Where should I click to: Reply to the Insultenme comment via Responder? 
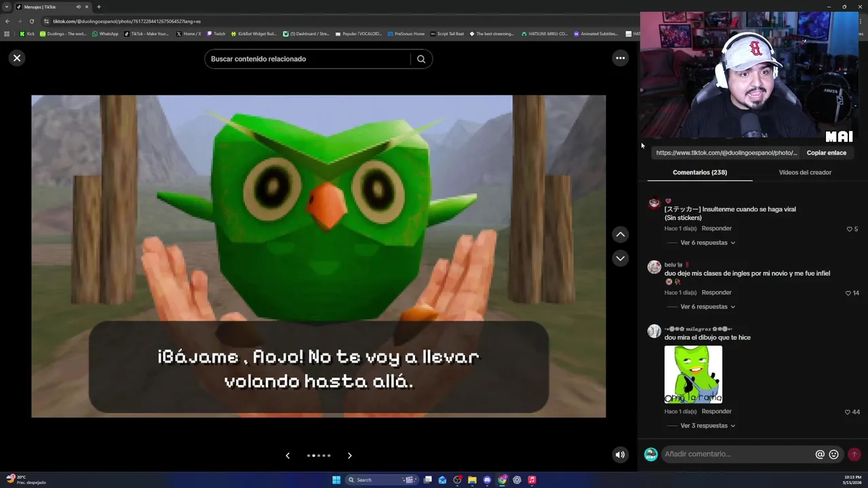(x=717, y=228)
